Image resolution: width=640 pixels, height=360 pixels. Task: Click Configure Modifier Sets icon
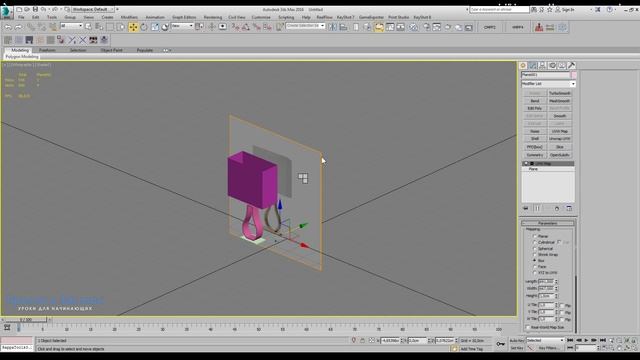[569, 208]
